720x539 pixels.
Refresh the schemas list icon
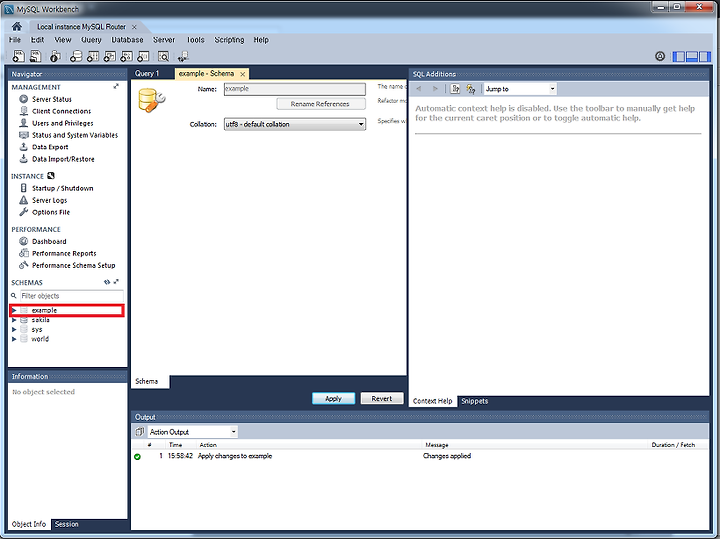107,282
